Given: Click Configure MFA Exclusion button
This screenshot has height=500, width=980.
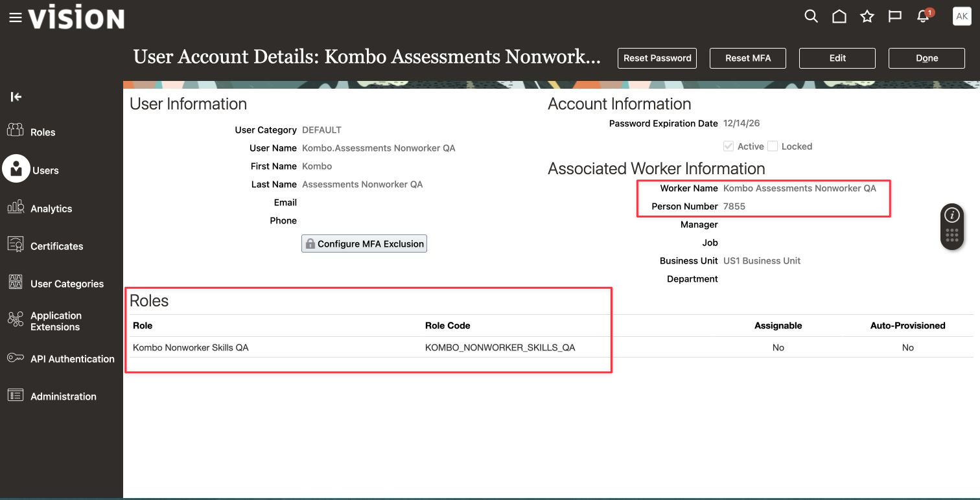Looking at the screenshot, I should tap(364, 244).
